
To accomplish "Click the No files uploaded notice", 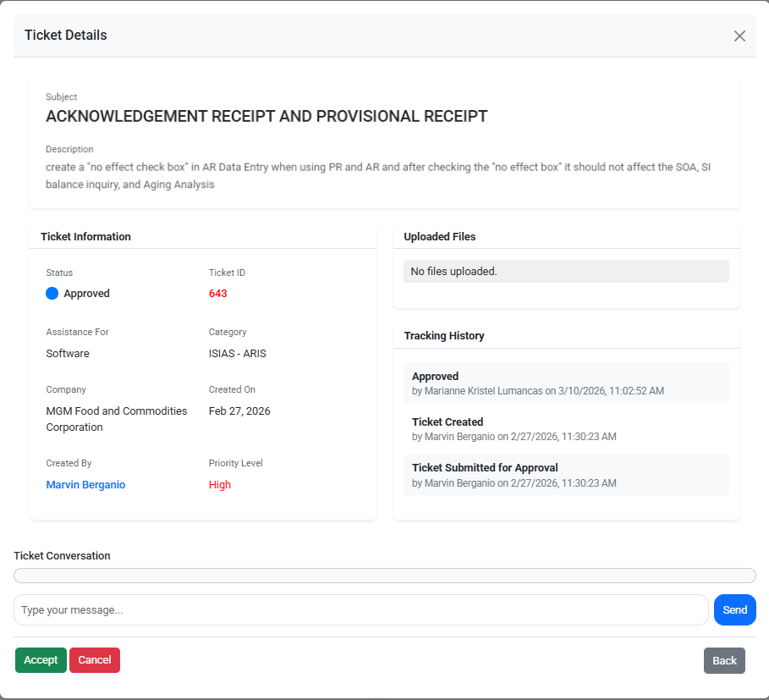I will (x=567, y=271).
